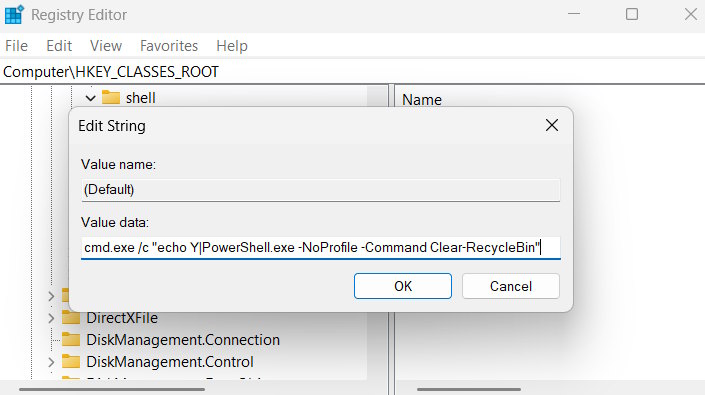The height and width of the screenshot is (395, 705).
Task: Select the DirectXFile folder icon
Action: pos(71,318)
